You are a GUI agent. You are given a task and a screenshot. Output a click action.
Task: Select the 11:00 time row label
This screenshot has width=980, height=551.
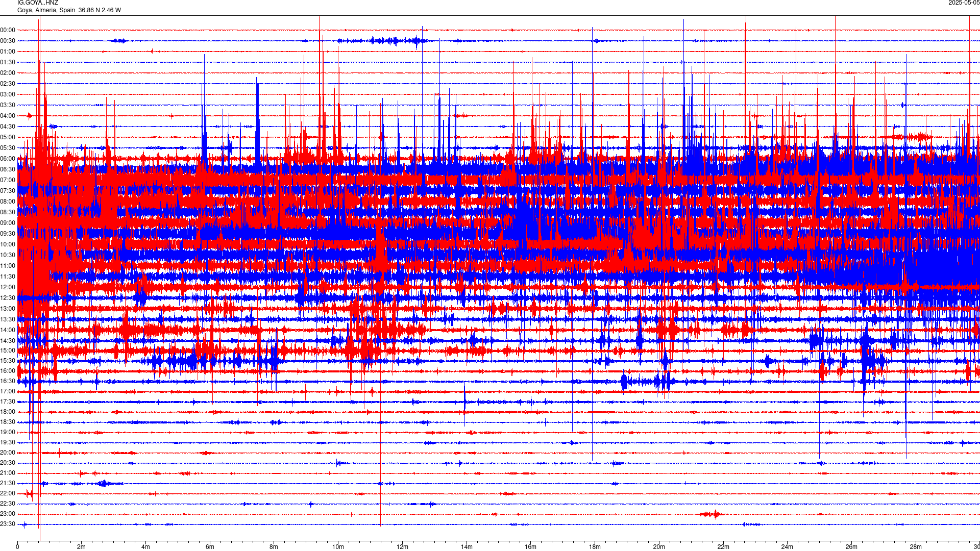8,266
